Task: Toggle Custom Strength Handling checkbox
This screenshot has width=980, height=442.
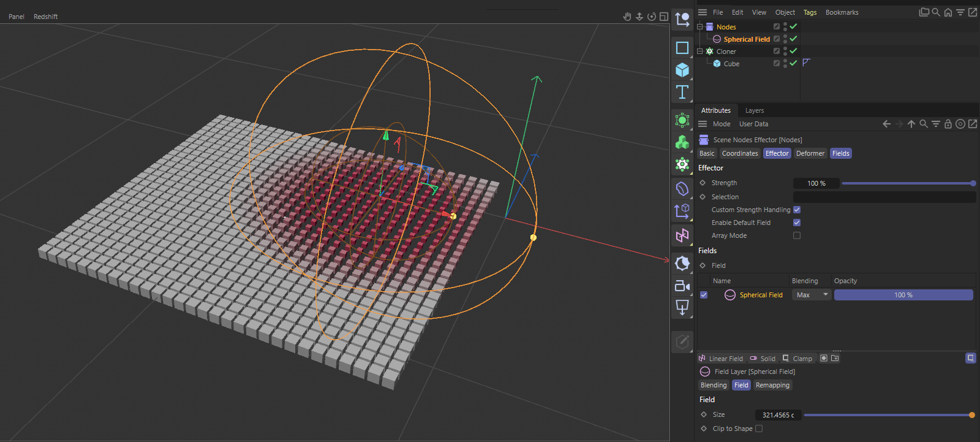Action: click(797, 210)
